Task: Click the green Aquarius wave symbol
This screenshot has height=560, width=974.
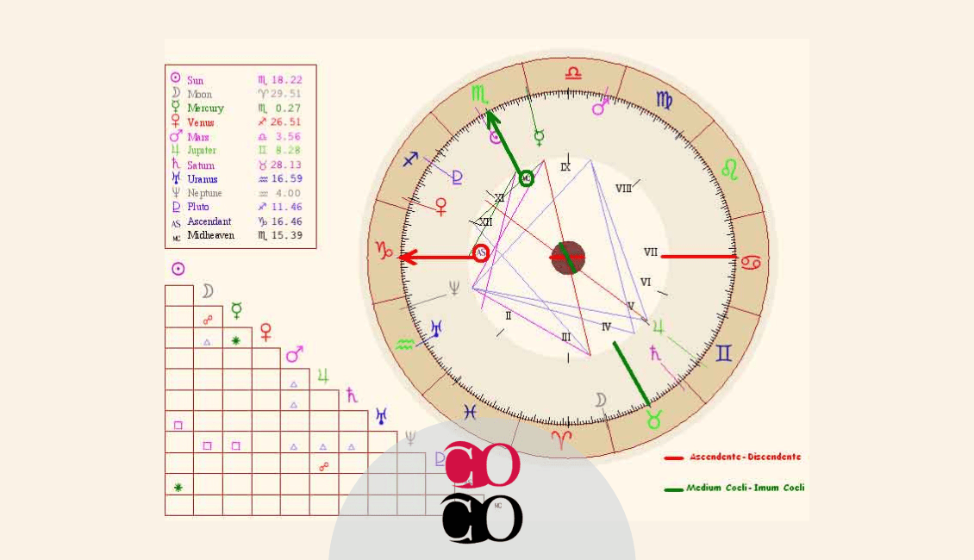Action: 404,344
